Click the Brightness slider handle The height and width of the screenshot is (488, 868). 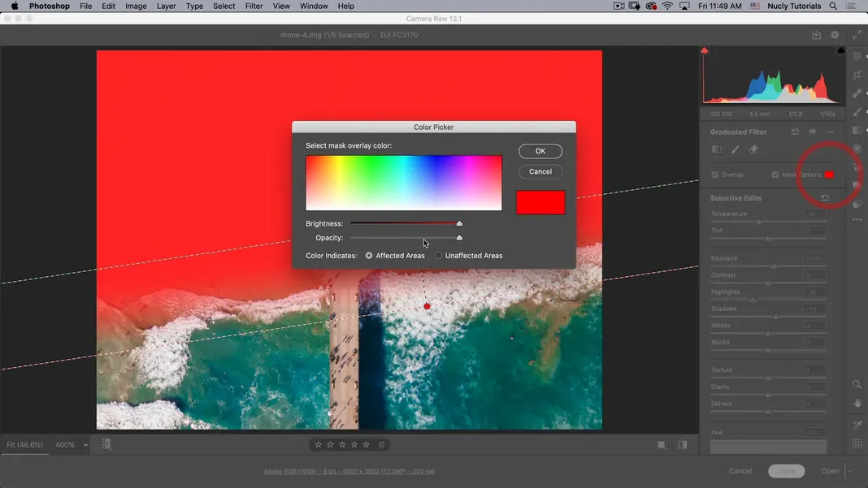pos(459,223)
